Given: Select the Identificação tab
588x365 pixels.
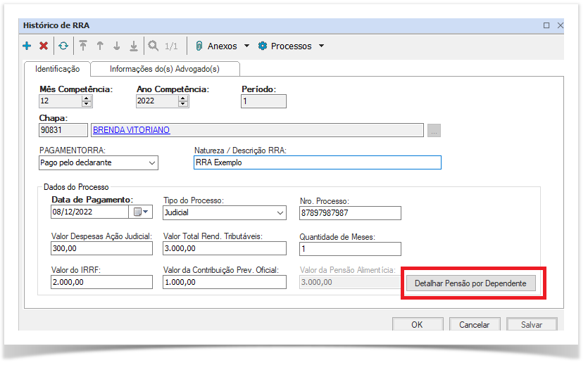Looking at the screenshot, I should [57, 69].
